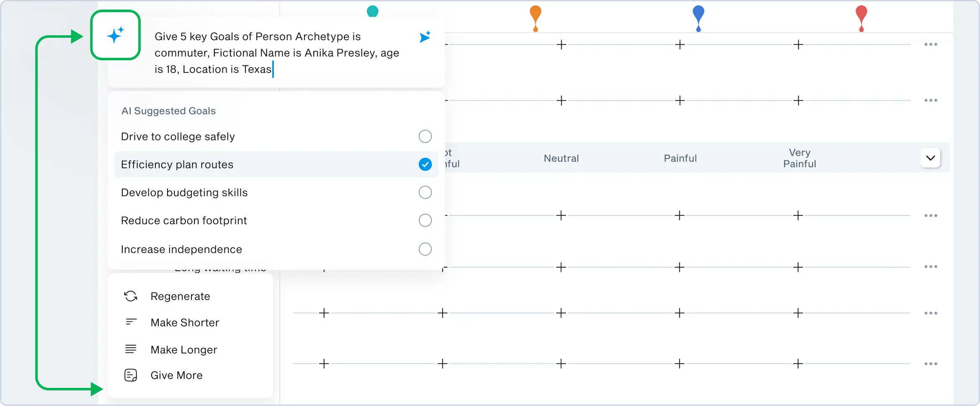Image resolution: width=980 pixels, height=406 pixels.
Task: Click the Give More note icon
Action: click(131, 375)
